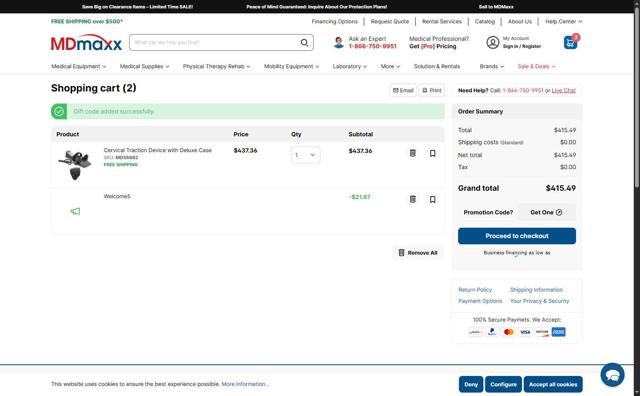
Task: Open the quantity dropdown for the traction device
Action: click(x=305, y=155)
